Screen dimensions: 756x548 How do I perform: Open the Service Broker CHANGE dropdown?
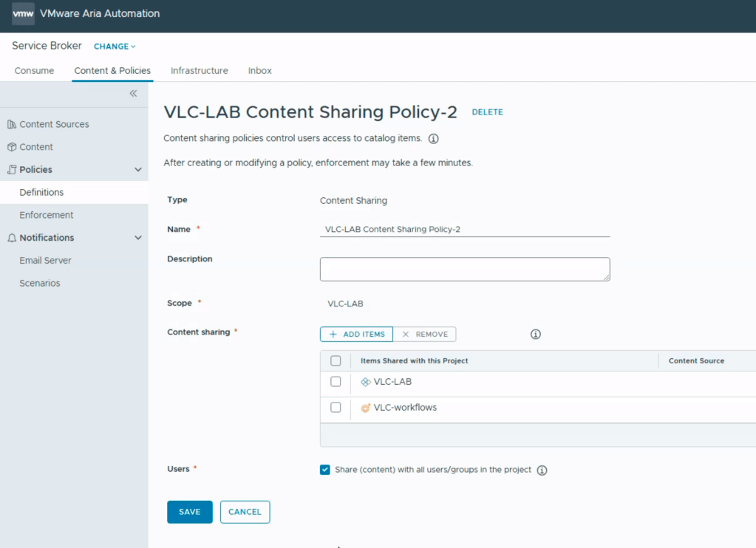click(115, 47)
